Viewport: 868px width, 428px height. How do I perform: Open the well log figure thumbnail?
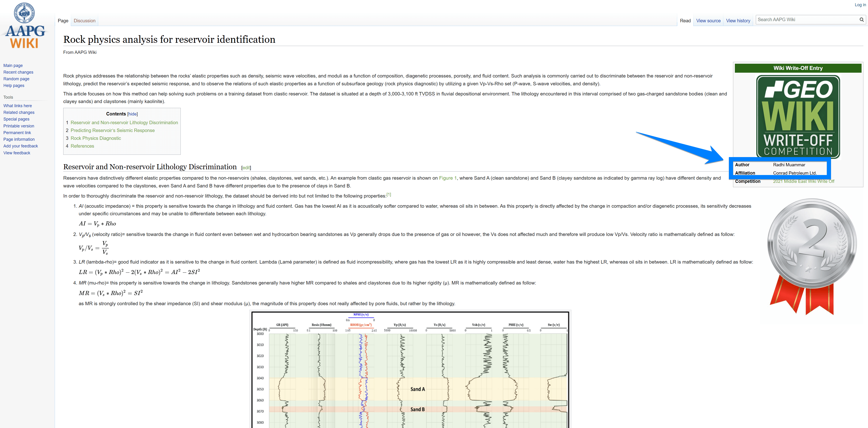pyautogui.click(x=410, y=369)
